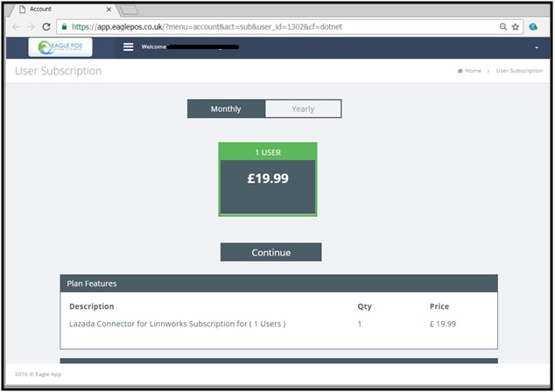Click the Description column header
Image resolution: width=555 pixels, height=392 pixels.
pyautogui.click(x=92, y=306)
